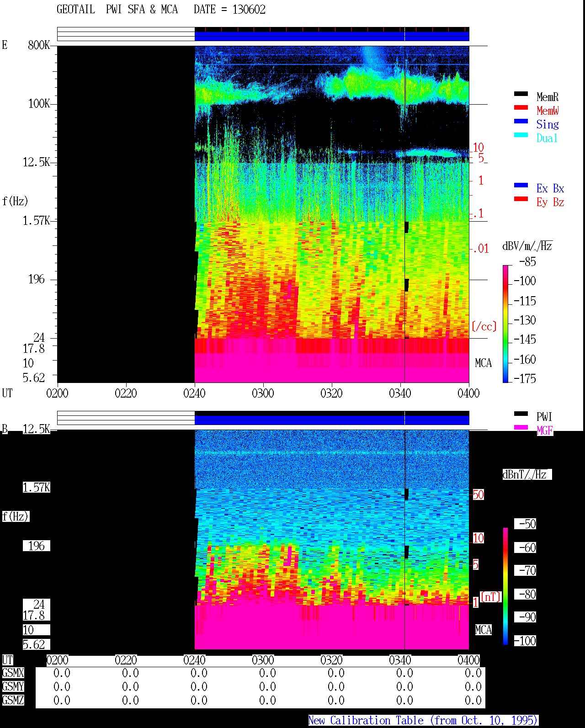This screenshot has width=585, height=728.
Task: Click the cyan Dual legend swatch
Action: pos(521,135)
